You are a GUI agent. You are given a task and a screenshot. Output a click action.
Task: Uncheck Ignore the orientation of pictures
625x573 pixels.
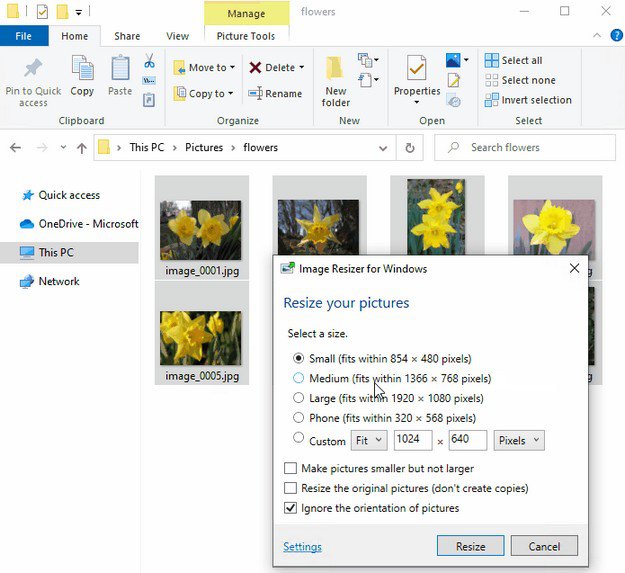coord(291,508)
